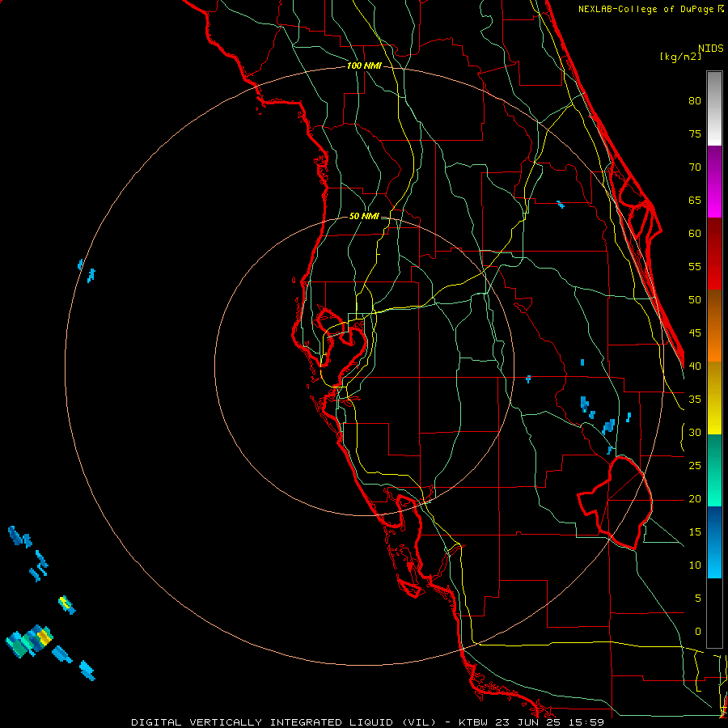The image size is (728, 728).
Task: Select the 45 value on the scale
Action: [695, 333]
